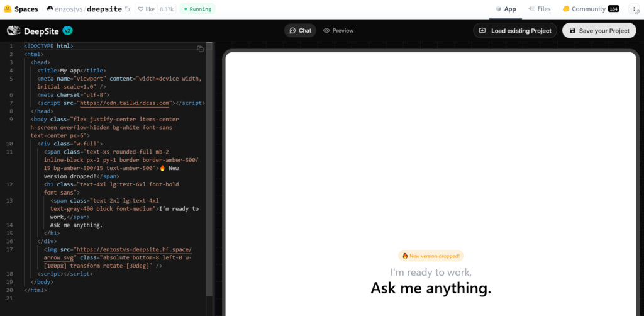Open the Community tab

point(591,9)
